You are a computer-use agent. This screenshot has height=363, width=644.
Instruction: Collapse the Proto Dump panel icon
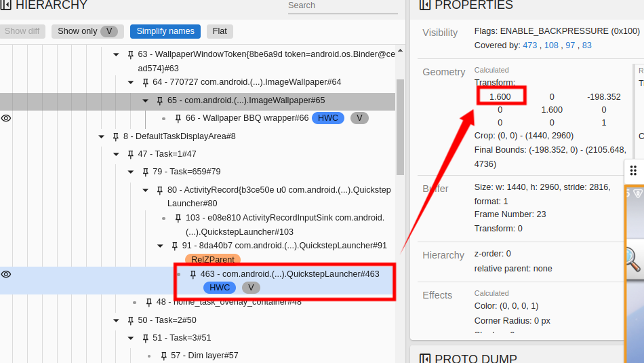(424, 358)
